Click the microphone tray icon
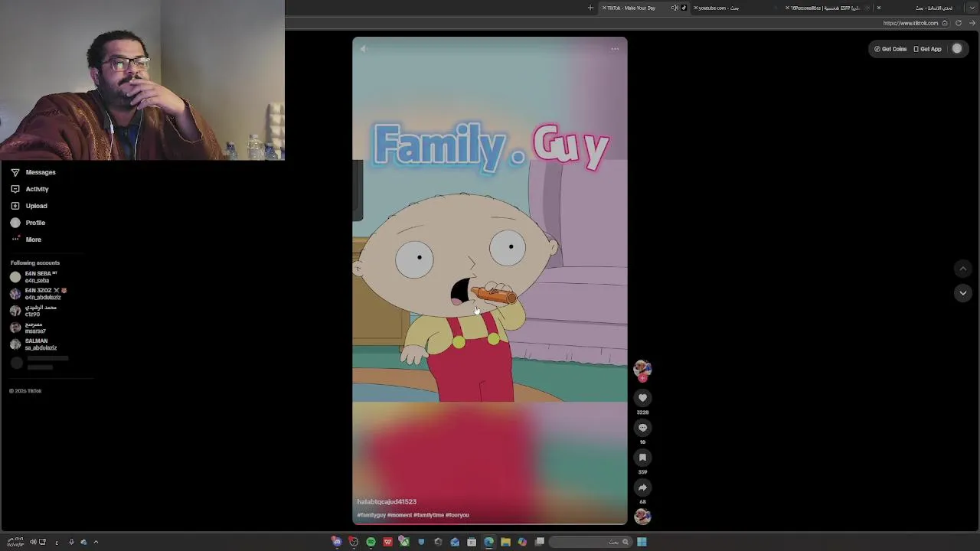Viewport: 980px width, 551px height. coord(71,542)
